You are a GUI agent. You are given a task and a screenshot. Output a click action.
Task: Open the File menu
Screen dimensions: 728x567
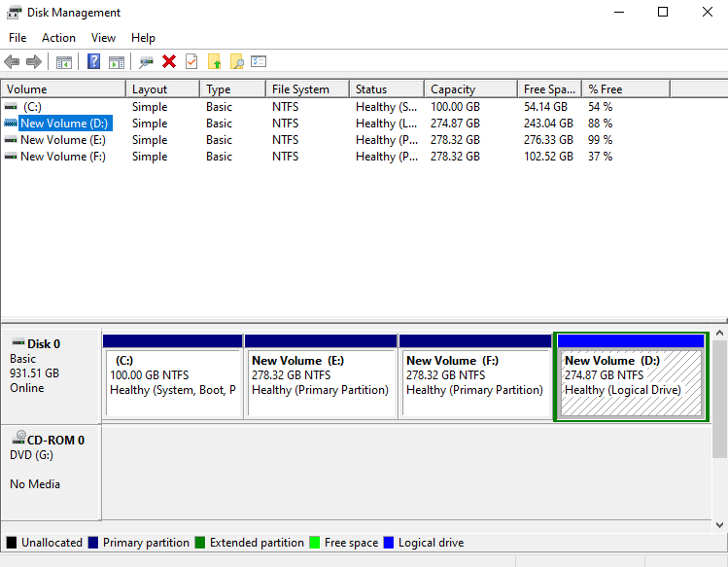pos(17,38)
